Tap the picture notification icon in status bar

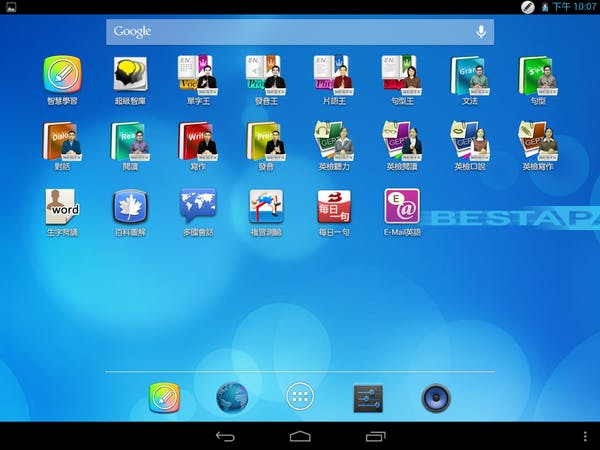(x=11, y=7)
